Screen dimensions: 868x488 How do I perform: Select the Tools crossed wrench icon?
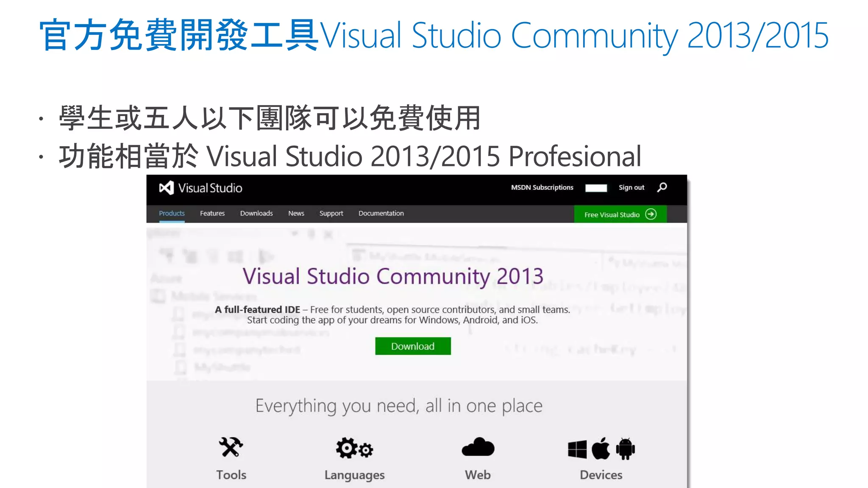[x=231, y=447]
